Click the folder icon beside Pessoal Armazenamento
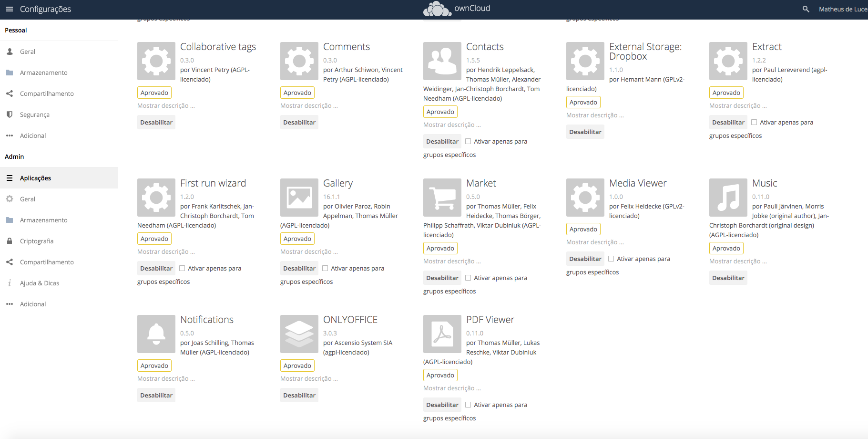This screenshot has width=868, height=439. point(10,73)
